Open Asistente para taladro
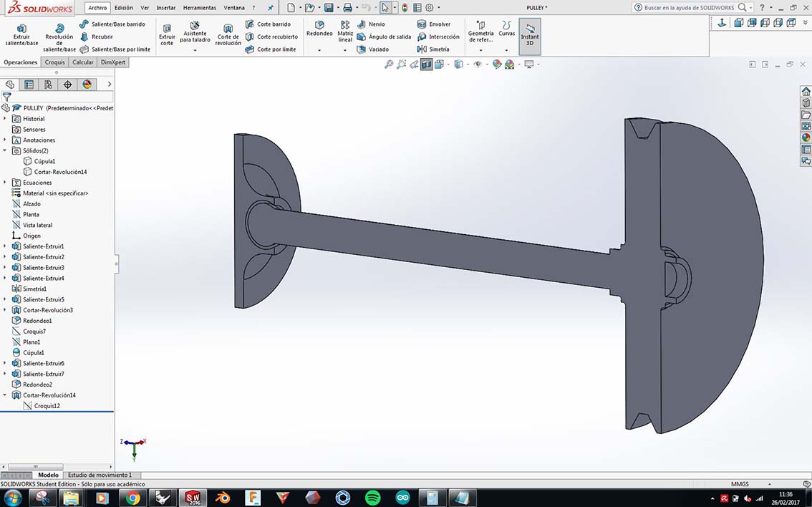Screen dimensions: 812x507 click(195, 32)
